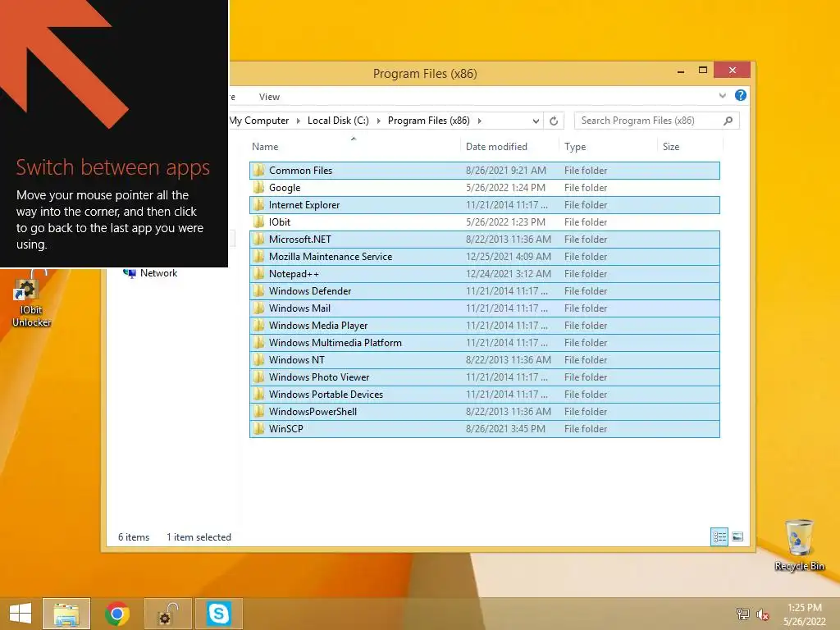Image resolution: width=840 pixels, height=630 pixels.
Task: Click the search magnifier icon
Action: tap(728, 121)
